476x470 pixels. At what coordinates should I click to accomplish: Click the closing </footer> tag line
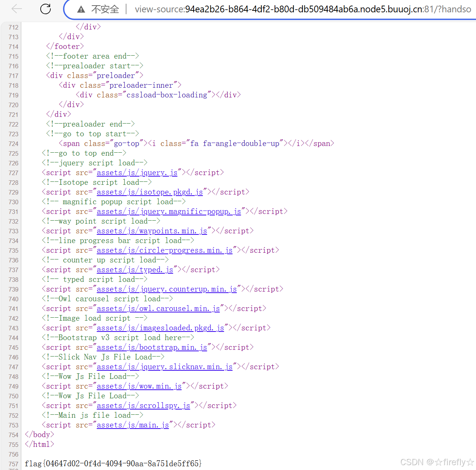(x=65, y=46)
